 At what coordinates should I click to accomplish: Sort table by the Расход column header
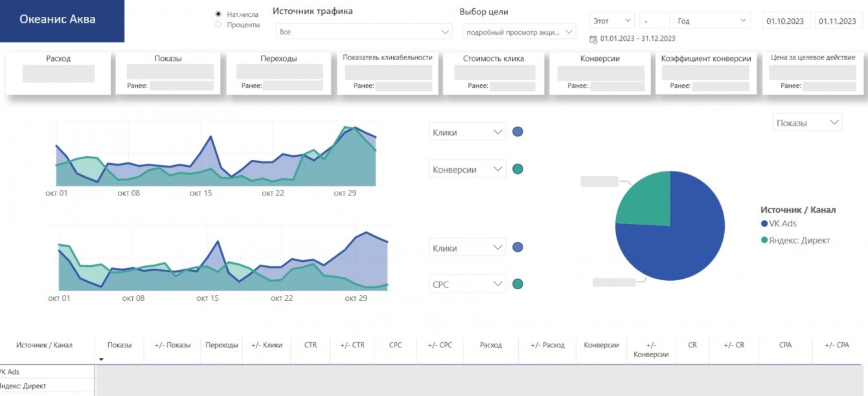tap(490, 345)
